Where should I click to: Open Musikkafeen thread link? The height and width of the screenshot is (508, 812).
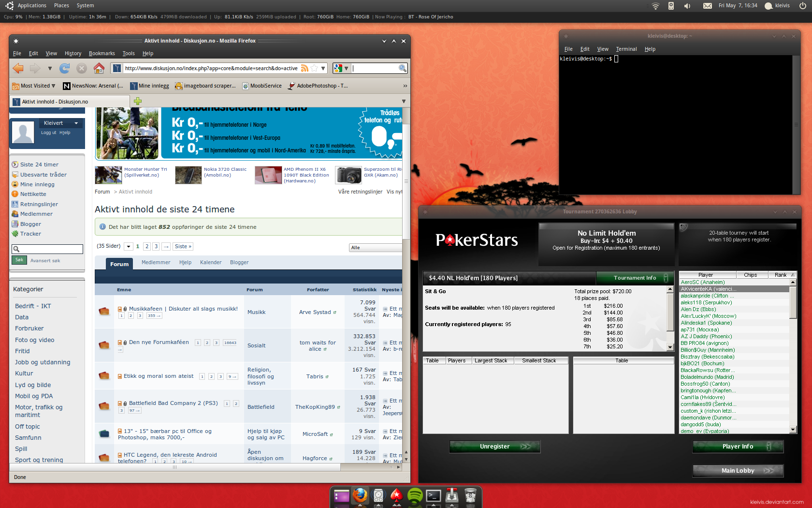(183, 309)
